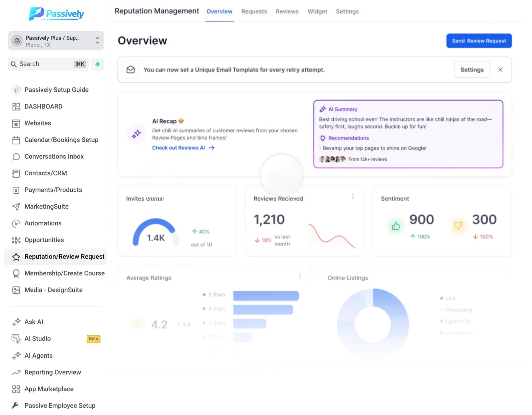Screen dimensions: 532x415
Task: Switch to the Reviews tab
Action: 287,11
